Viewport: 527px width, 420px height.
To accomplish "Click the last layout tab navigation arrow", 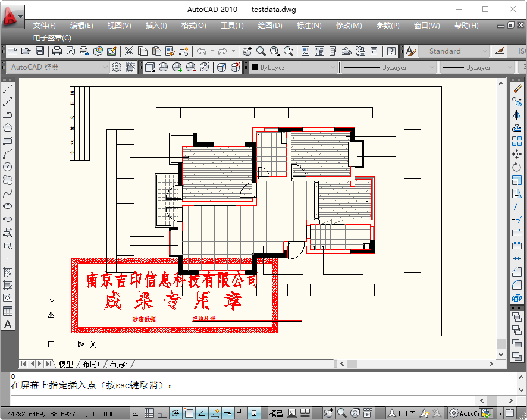I will [x=48, y=364].
